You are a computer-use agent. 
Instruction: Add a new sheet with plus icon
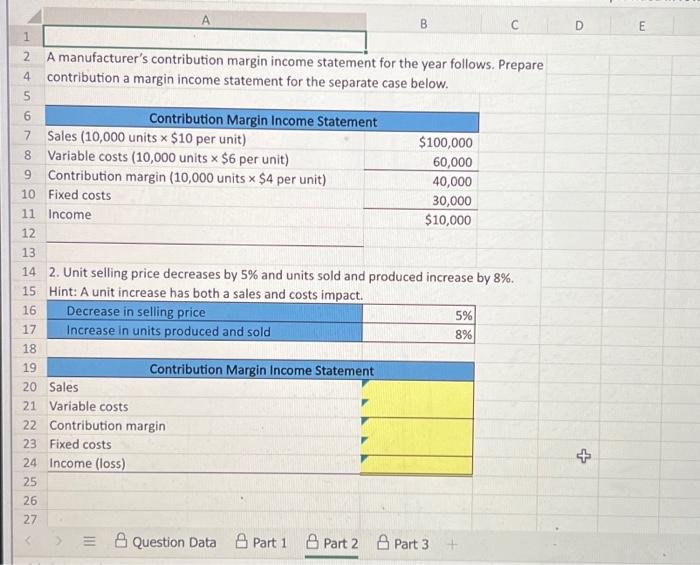[x=452, y=544]
